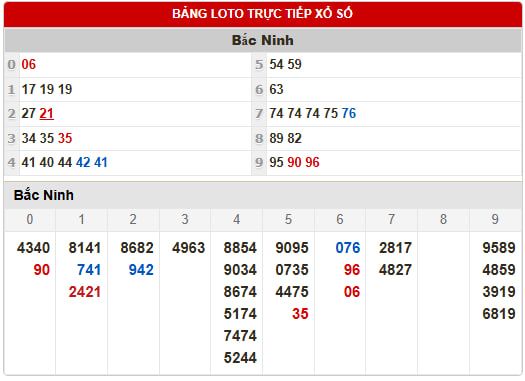Click blue number 942 in column 2
The image size is (525, 381).
pyautogui.click(x=141, y=270)
